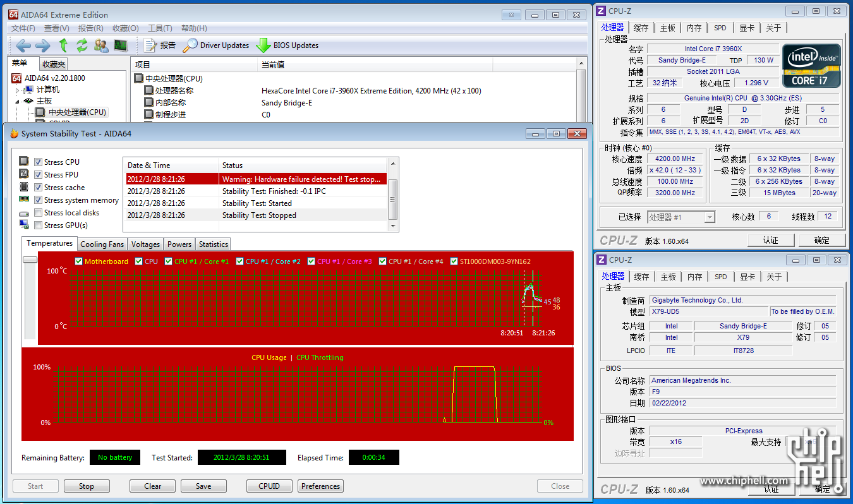Screen dimensions: 853x504
Task: Open the 缓存 tab in the top CPU-Z window
Action: 641,28
